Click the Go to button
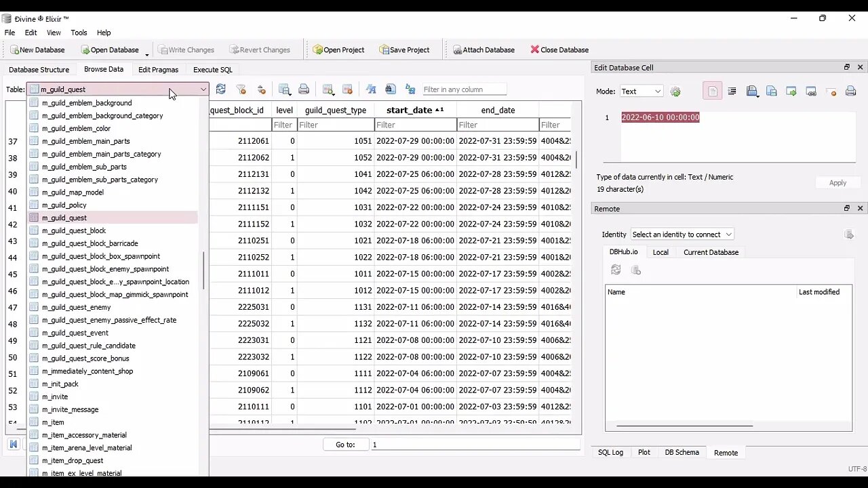 345,445
